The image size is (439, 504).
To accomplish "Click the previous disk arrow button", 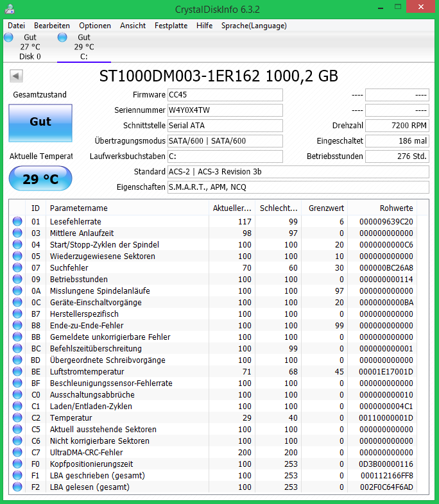I will click(x=16, y=76).
